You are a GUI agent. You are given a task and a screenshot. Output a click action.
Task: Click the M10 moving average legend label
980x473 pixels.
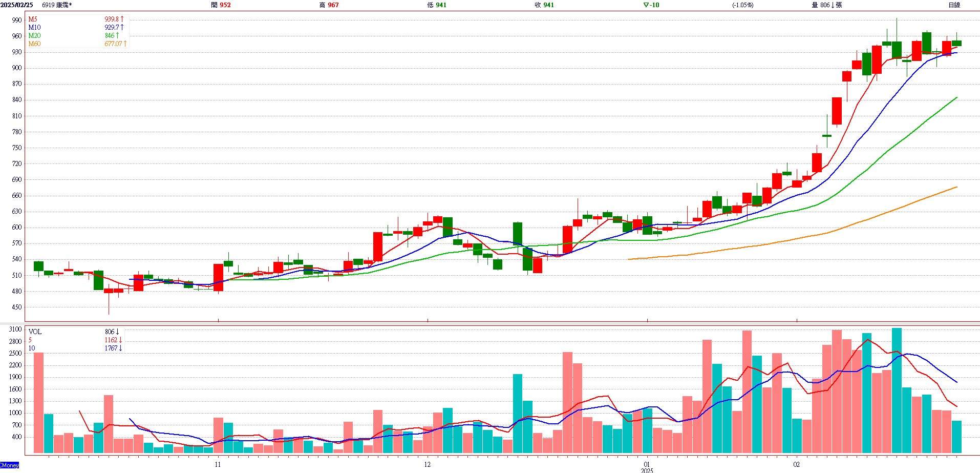[34, 27]
